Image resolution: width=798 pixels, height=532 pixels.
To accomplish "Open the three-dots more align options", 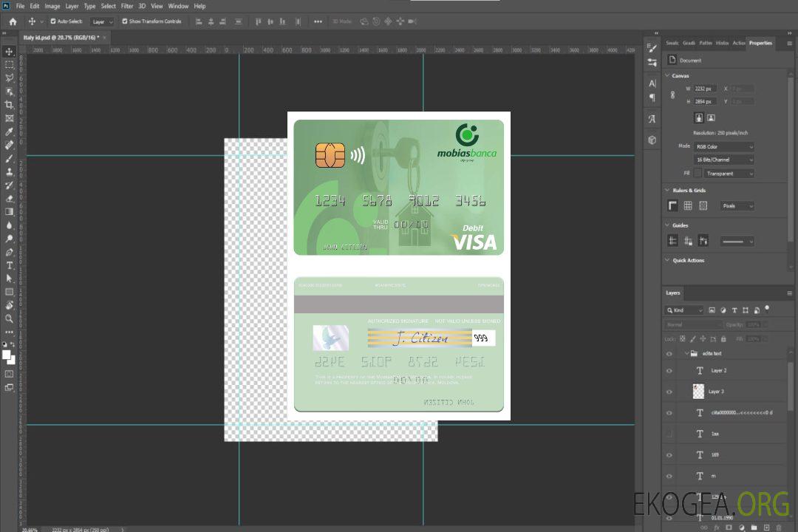I will (x=318, y=21).
